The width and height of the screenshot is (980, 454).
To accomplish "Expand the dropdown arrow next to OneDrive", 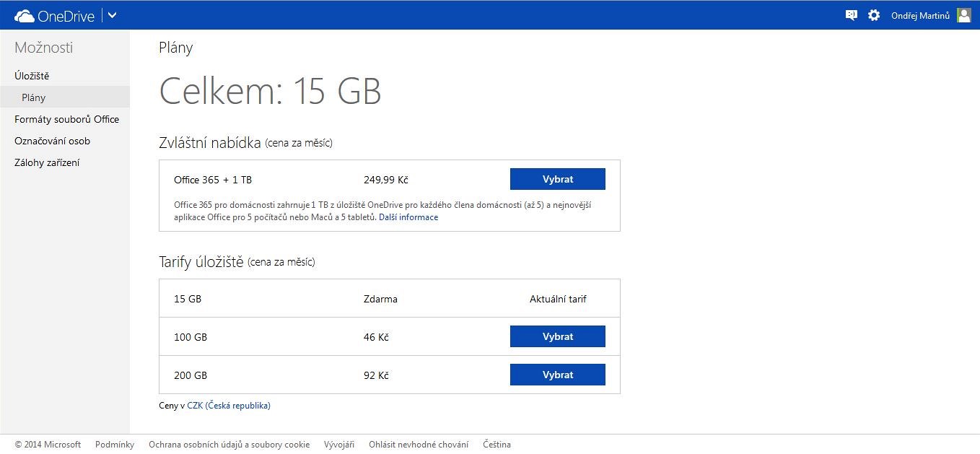I will tap(112, 15).
